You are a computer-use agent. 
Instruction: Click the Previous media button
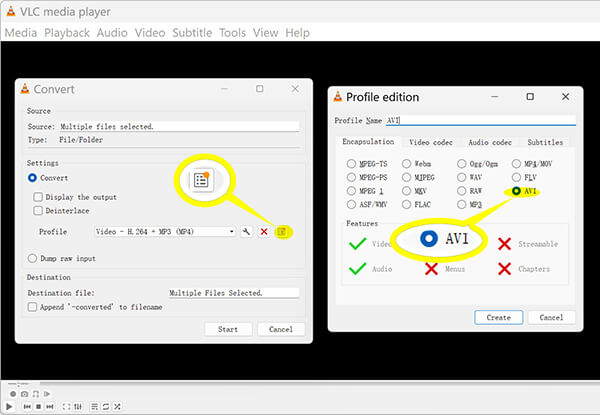coord(27,407)
